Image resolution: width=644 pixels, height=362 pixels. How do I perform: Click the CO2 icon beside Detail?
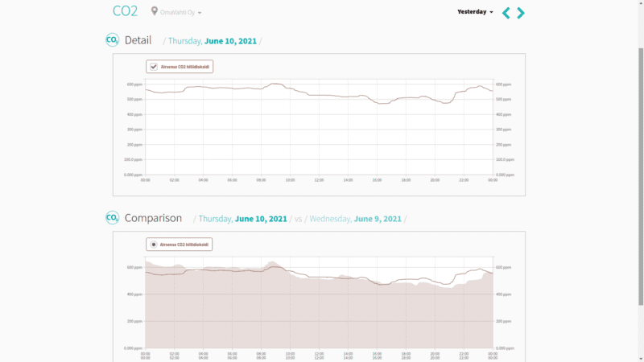tap(113, 40)
